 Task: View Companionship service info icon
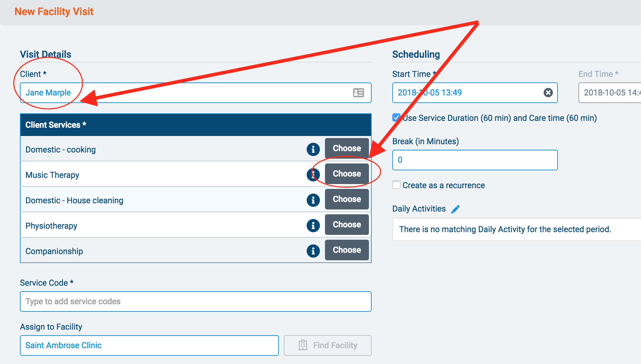tap(313, 251)
